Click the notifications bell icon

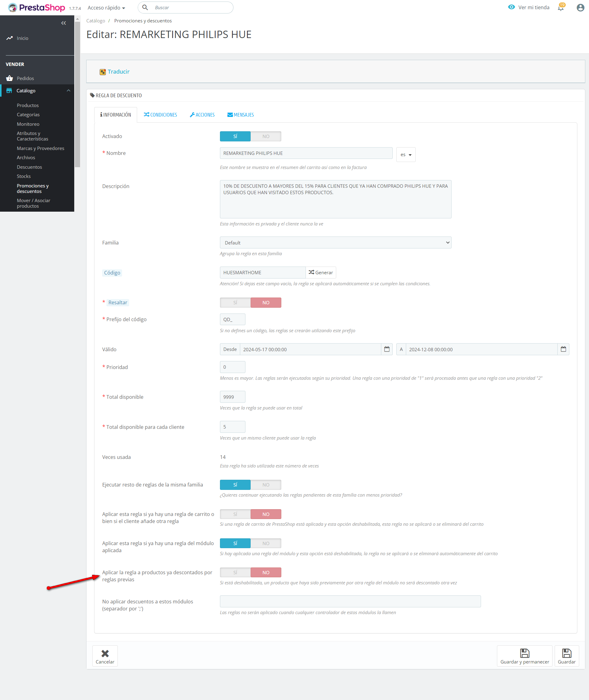(560, 8)
